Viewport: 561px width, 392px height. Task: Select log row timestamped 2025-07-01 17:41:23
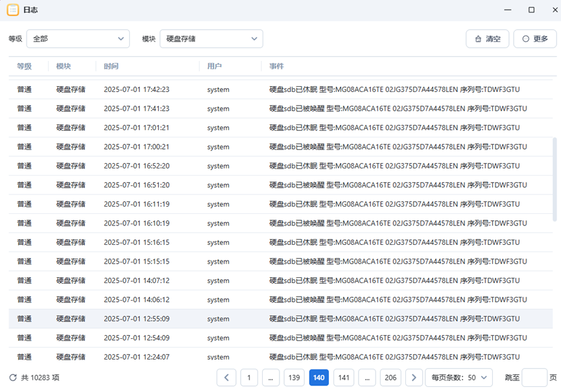280,109
